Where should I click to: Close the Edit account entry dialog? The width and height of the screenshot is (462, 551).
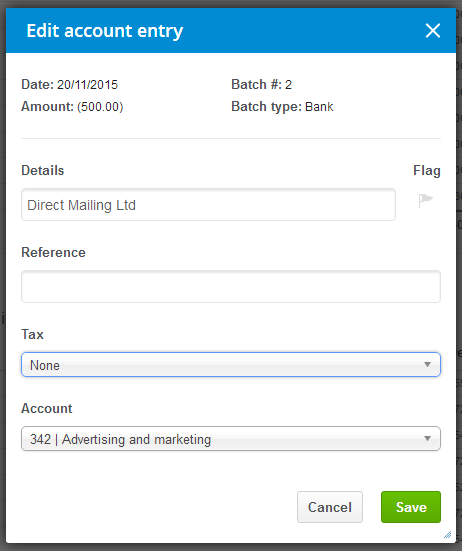pyautogui.click(x=432, y=31)
